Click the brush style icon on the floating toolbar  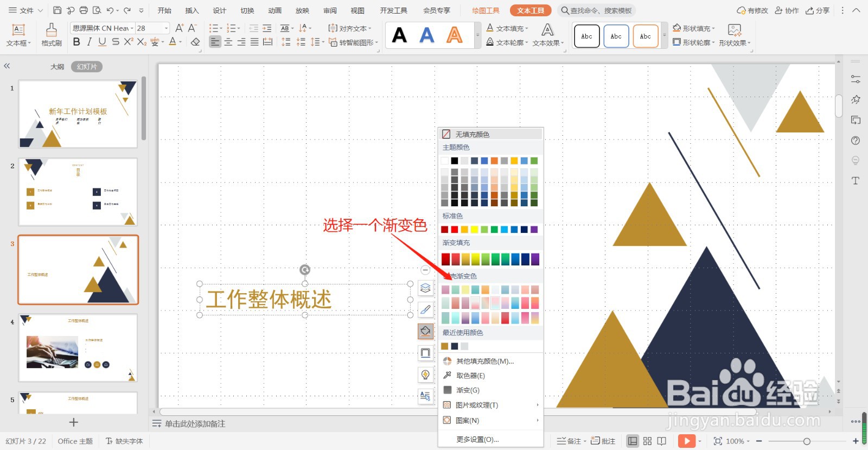point(425,310)
